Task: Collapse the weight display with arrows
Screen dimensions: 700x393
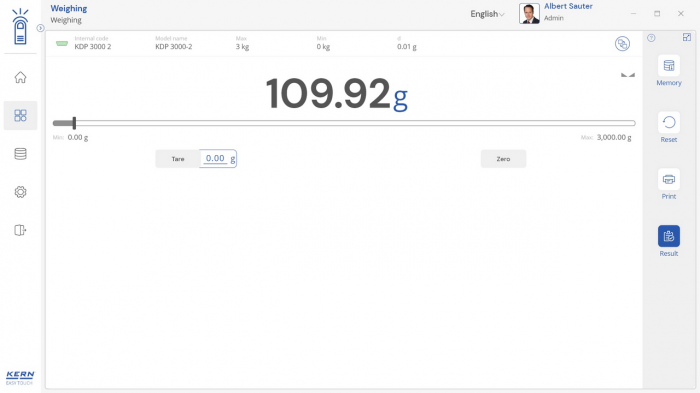Action: 628,75
